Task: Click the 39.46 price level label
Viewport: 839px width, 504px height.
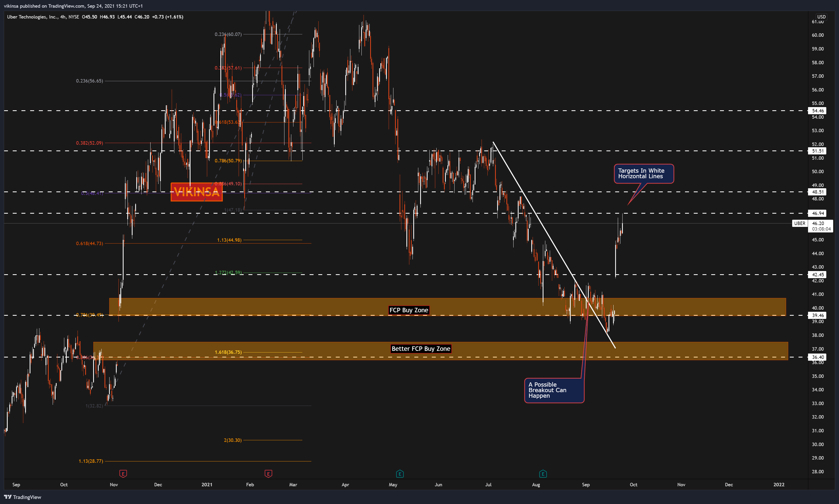Action: click(x=817, y=315)
